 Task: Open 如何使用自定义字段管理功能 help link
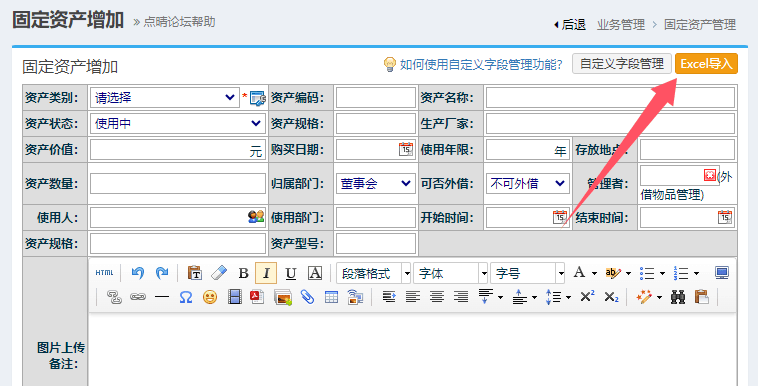pyautogui.click(x=481, y=64)
